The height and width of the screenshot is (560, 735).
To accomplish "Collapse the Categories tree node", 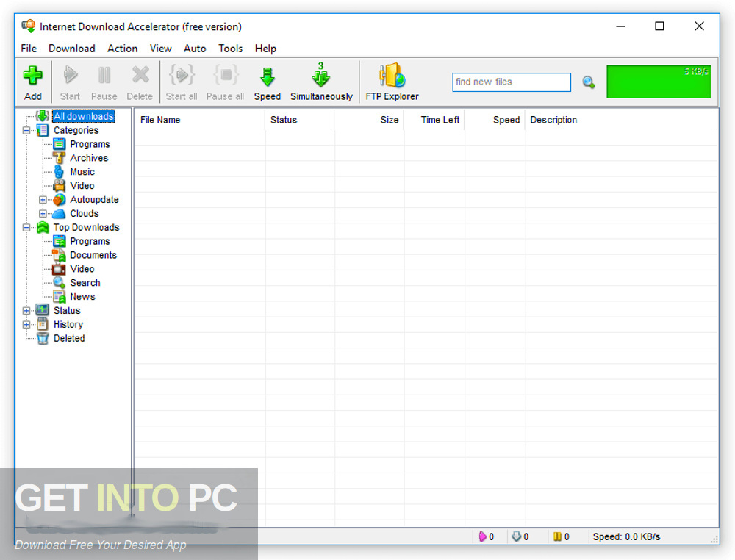I will 26,130.
